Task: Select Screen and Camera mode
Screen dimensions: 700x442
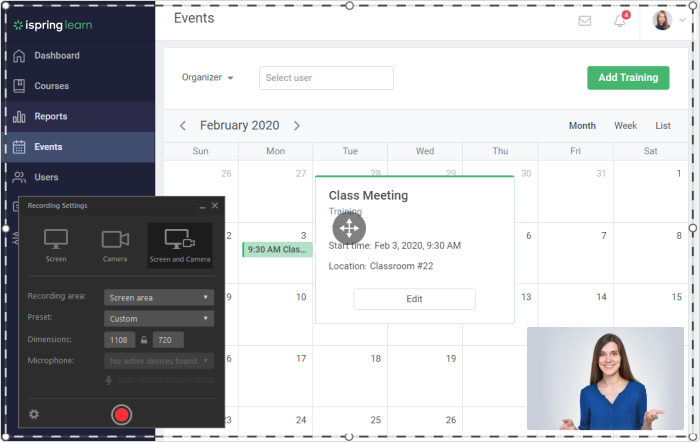Action: [x=180, y=246]
